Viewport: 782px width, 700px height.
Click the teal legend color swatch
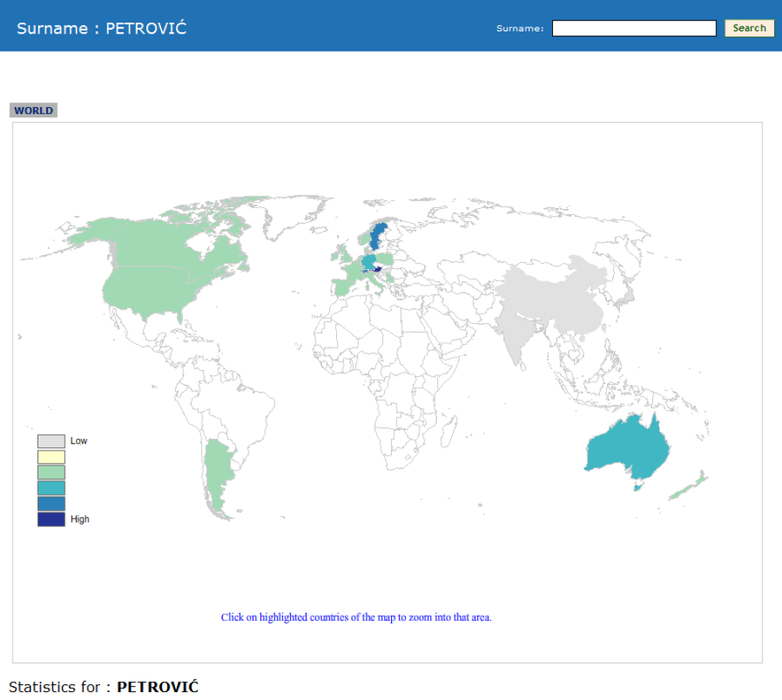click(51, 487)
